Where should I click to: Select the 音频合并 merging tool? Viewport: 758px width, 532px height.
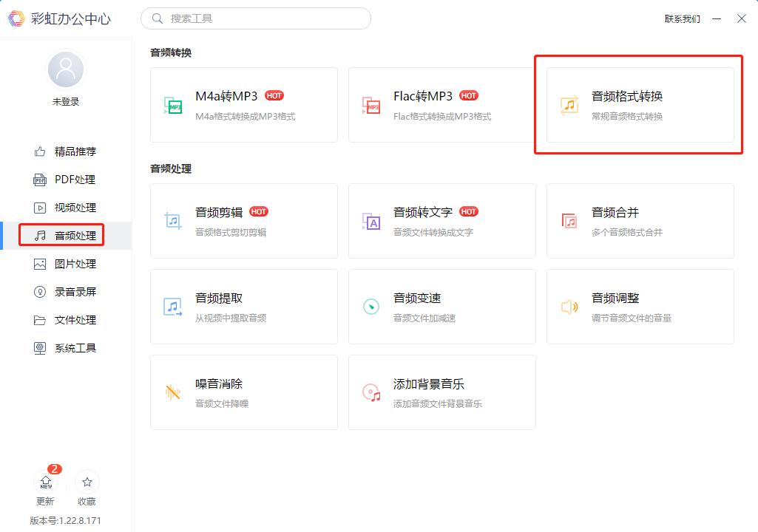coord(639,221)
